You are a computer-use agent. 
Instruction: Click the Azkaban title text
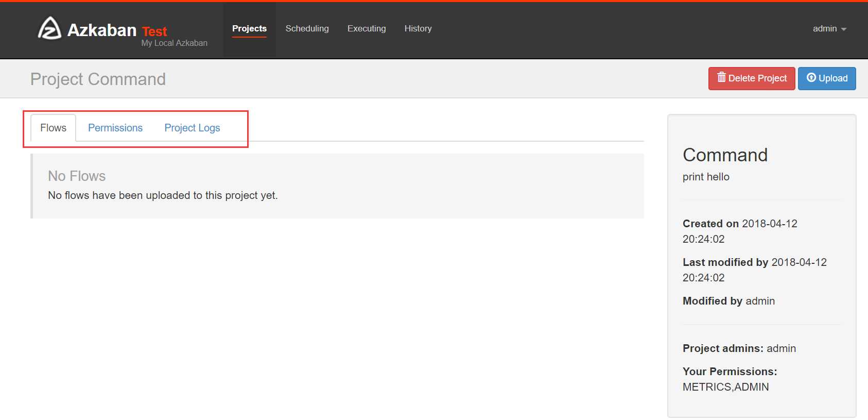102,30
